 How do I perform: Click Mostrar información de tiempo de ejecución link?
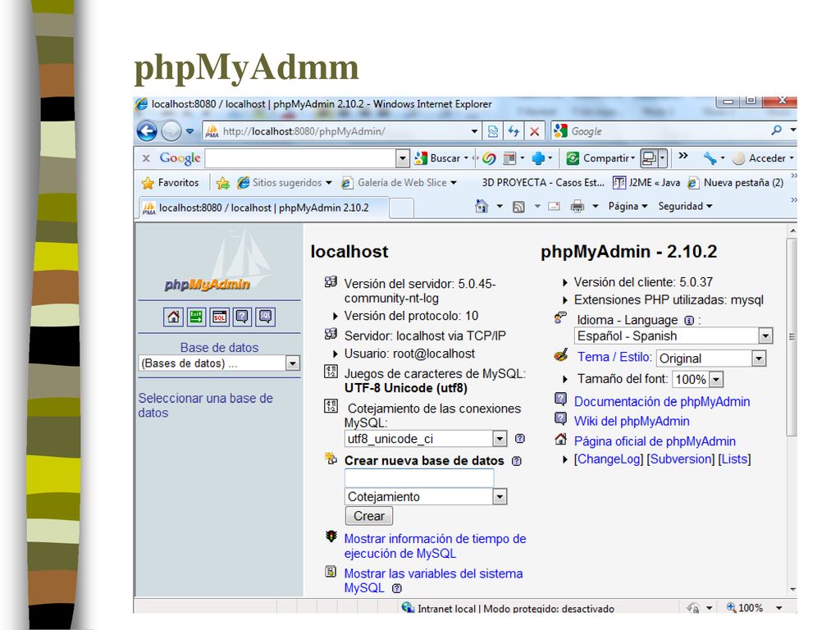[x=435, y=546]
